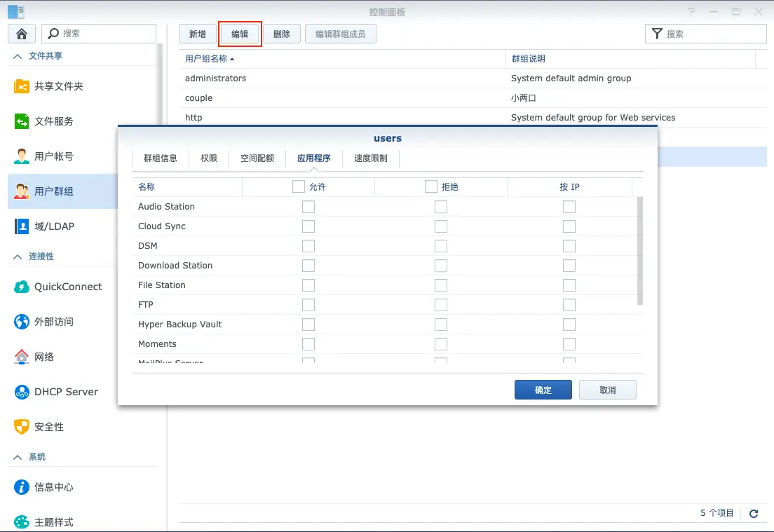Click the top-right filter search field

[706, 34]
